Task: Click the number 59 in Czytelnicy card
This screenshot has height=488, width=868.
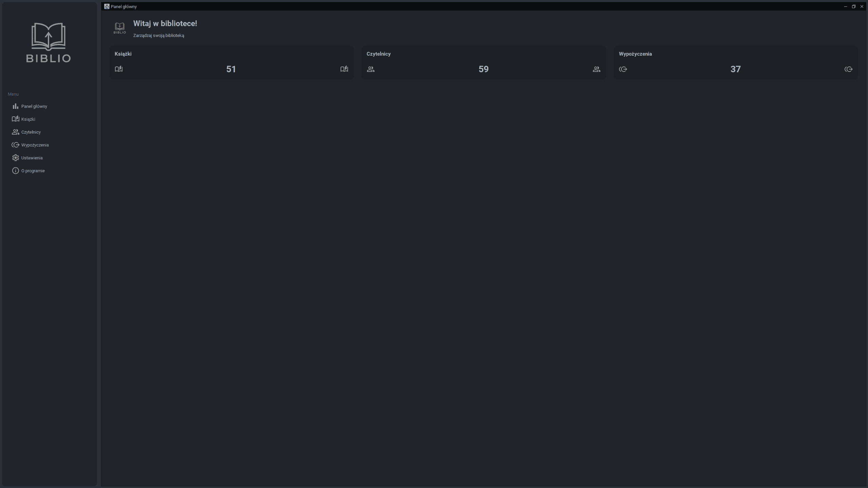Action: (483, 69)
